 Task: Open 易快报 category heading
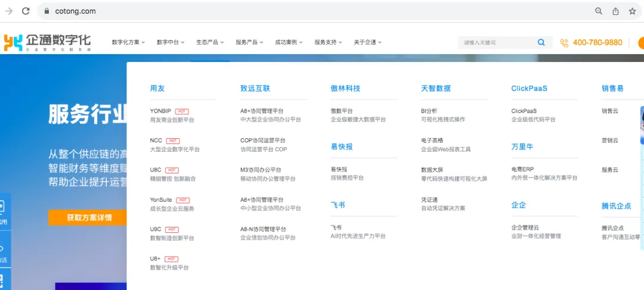coord(342,147)
